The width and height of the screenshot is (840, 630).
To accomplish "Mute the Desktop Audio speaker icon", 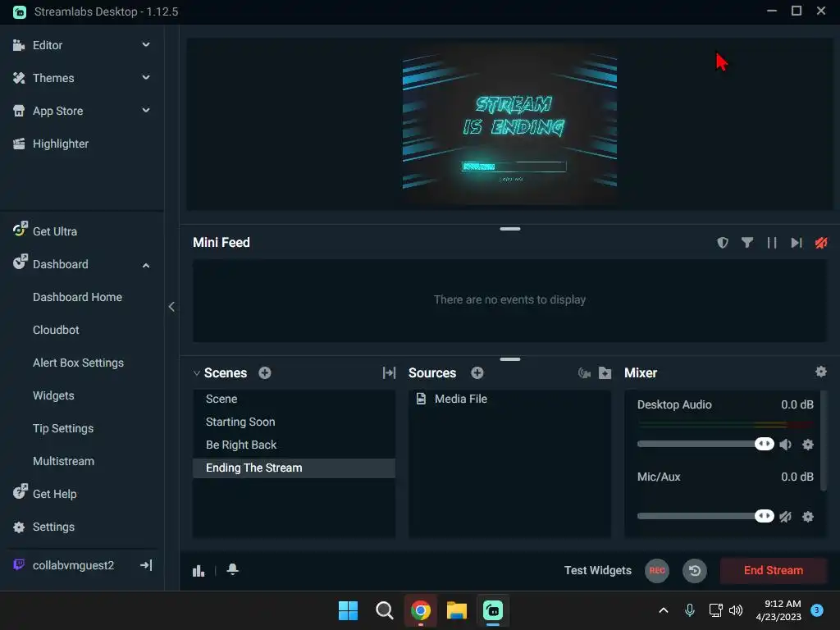I will [785, 444].
